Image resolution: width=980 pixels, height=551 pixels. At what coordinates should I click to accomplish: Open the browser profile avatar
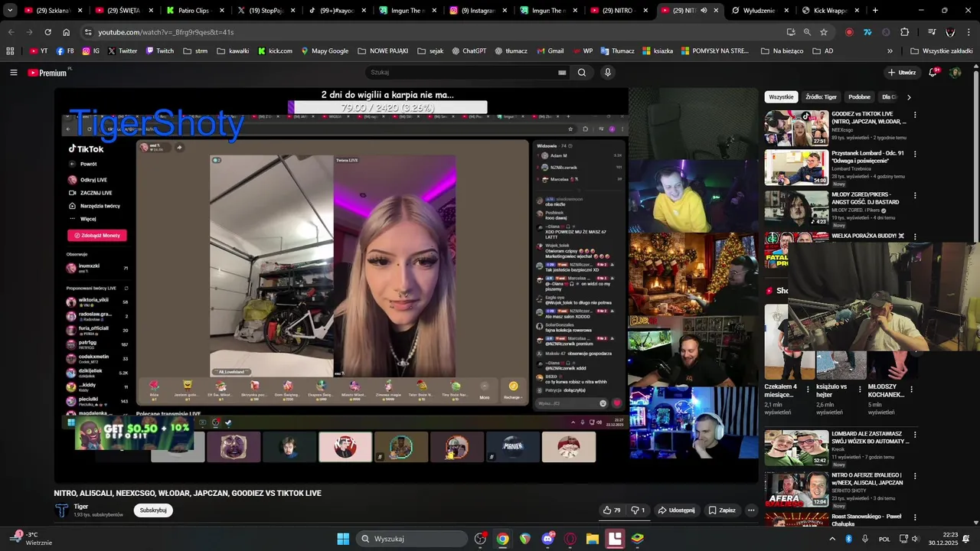pyautogui.click(x=950, y=32)
